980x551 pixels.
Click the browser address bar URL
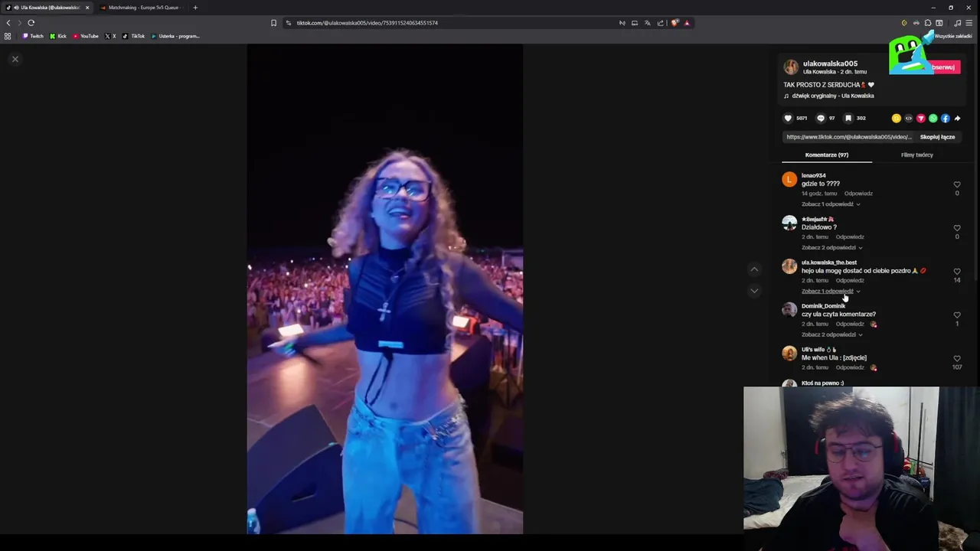point(367,23)
